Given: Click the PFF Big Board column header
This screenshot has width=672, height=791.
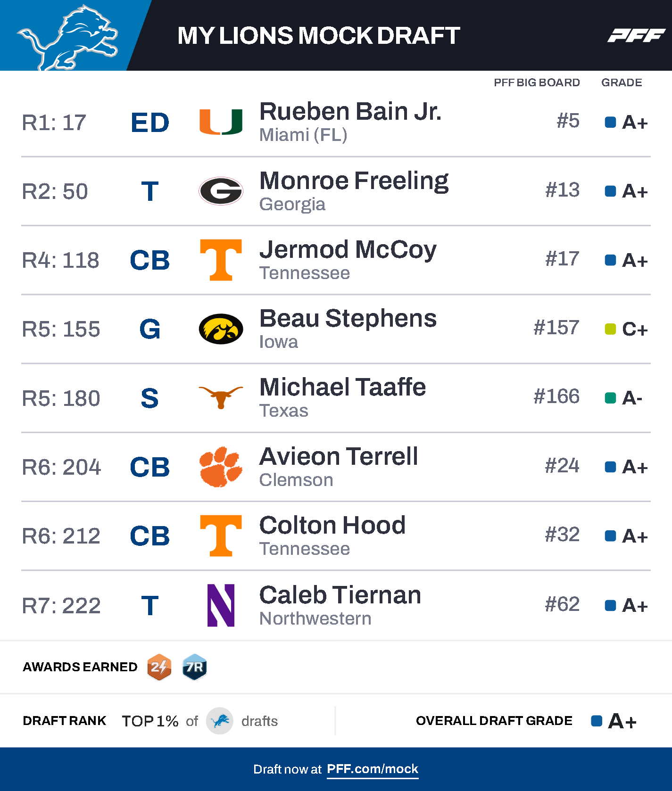Looking at the screenshot, I should (x=537, y=82).
